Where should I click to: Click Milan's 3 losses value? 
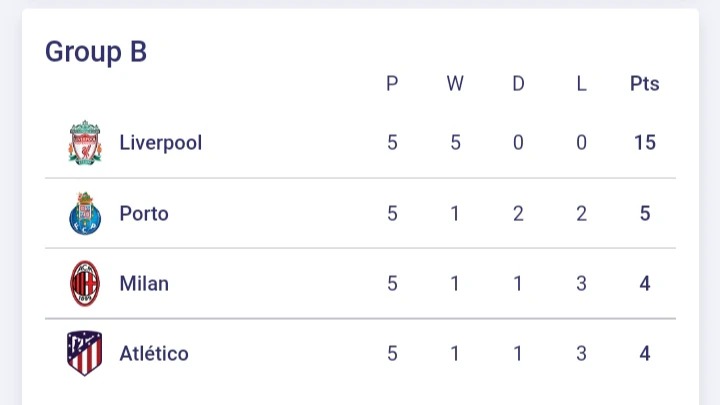tap(581, 283)
